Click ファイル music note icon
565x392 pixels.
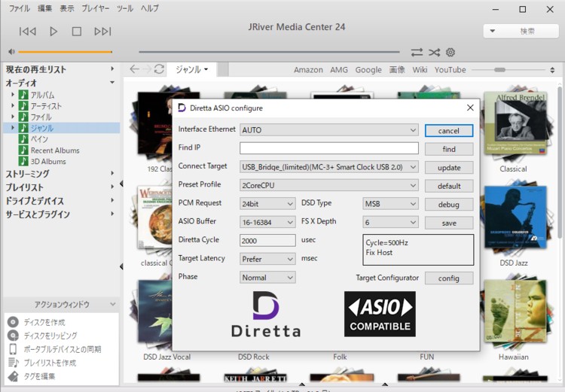tap(23, 117)
